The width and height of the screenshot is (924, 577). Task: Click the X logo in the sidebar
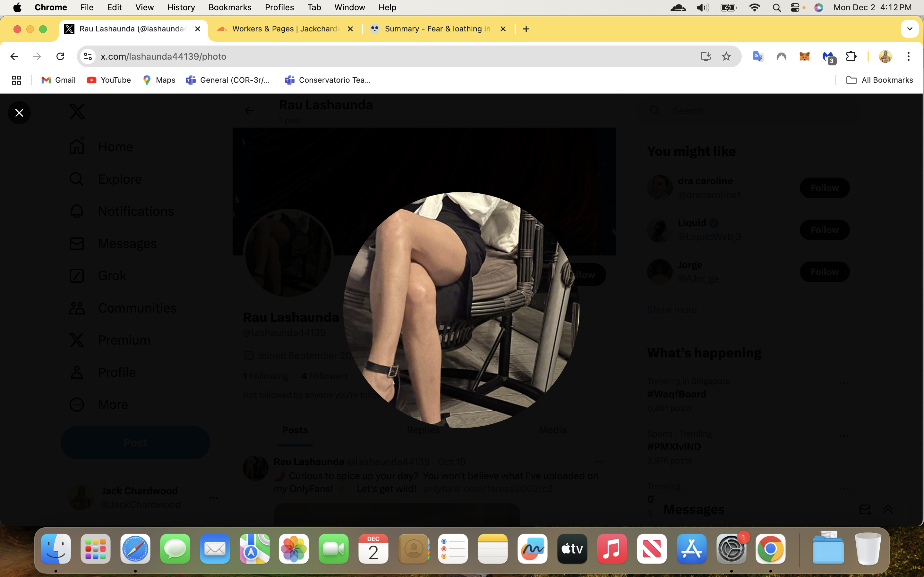pos(77,112)
